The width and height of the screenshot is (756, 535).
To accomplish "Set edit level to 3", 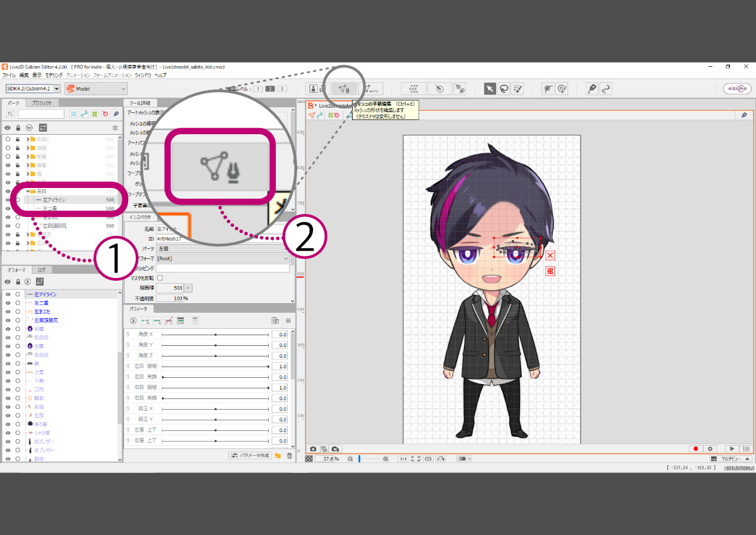I will tap(282, 89).
